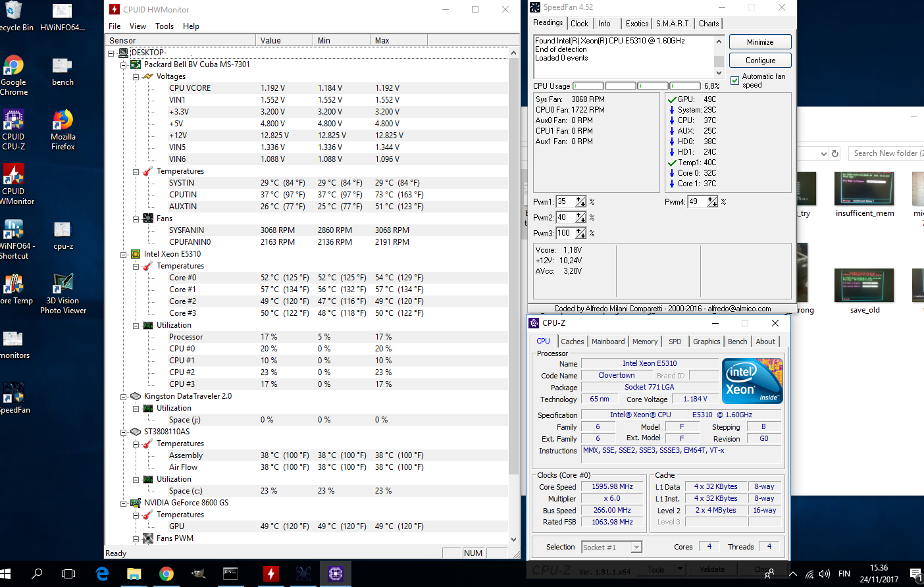This screenshot has height=587, width=924.
Task: Select the Core Temp desktop shortcut
Action: [x=14, y=290]
